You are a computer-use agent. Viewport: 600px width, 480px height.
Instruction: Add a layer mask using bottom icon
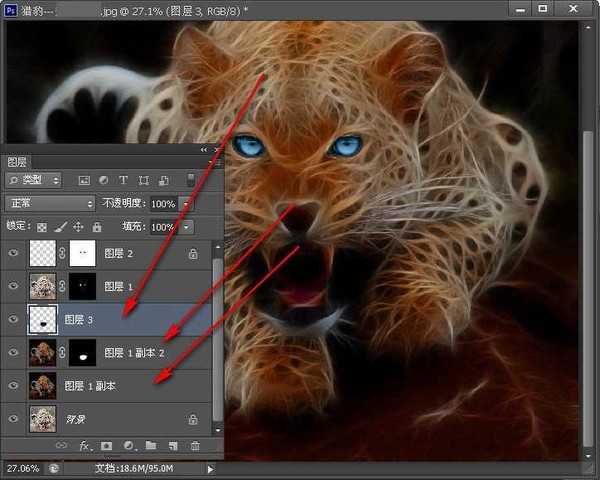[108, 445]
